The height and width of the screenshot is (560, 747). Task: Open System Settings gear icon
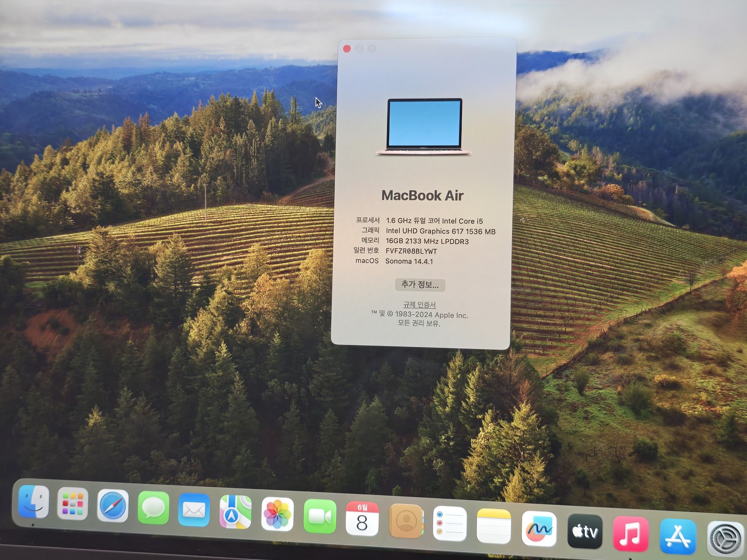pyautogui.click(x=725, y=539)
